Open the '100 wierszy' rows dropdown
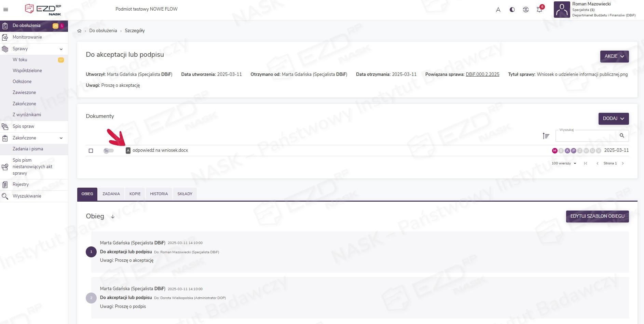This screenshot has width=644, height=324. tap(564, 163)
